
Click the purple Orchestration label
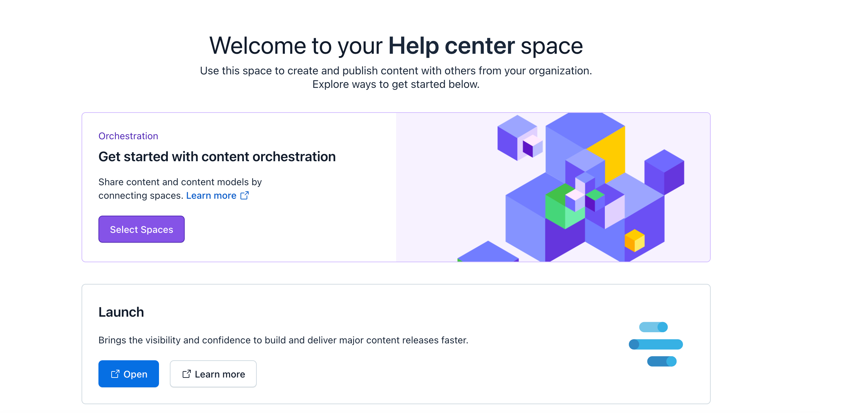click(128, 136)
